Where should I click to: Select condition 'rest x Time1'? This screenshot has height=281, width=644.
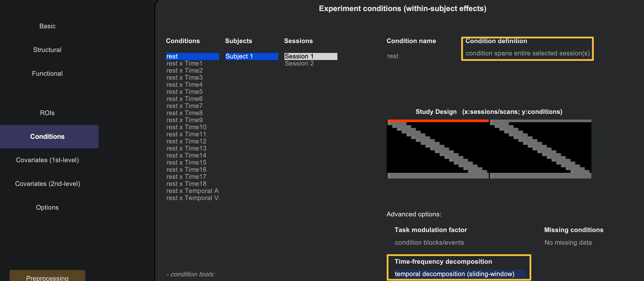(193, 64)
